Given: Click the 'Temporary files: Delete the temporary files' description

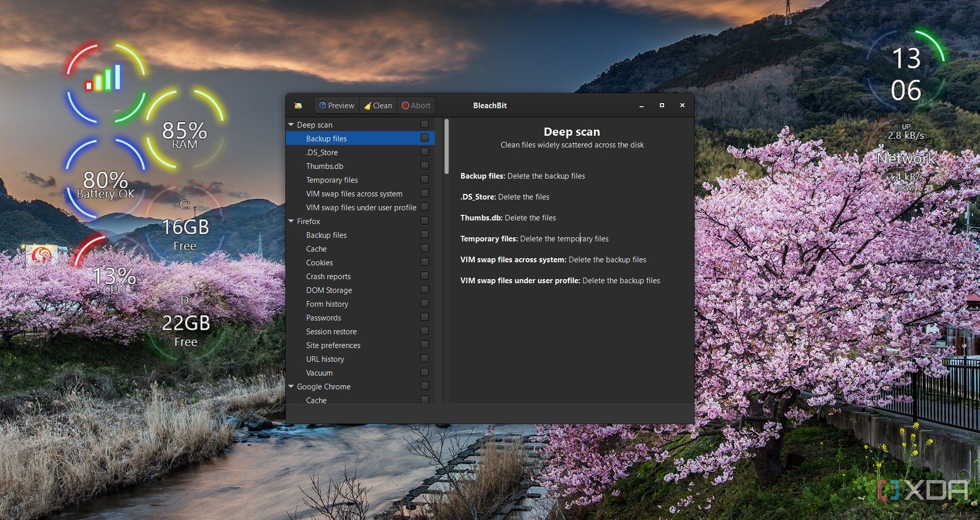Looking at the screenshot, I should pos(534,238).
